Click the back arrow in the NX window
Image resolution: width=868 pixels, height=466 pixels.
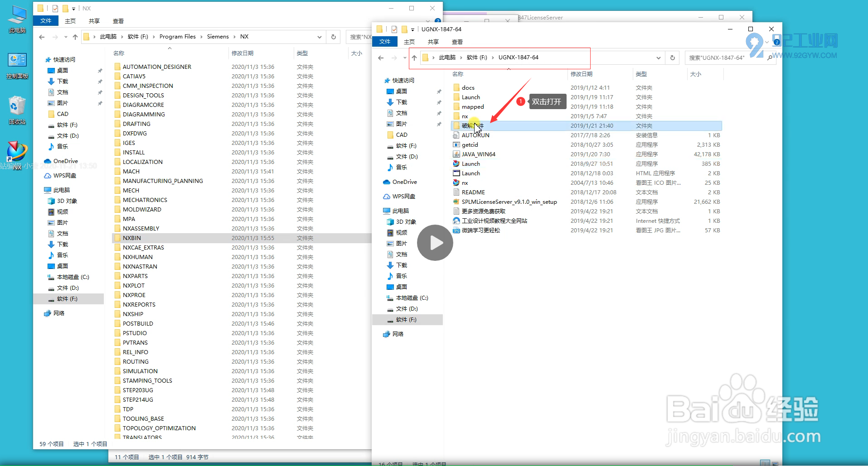[x=42, y=37]
